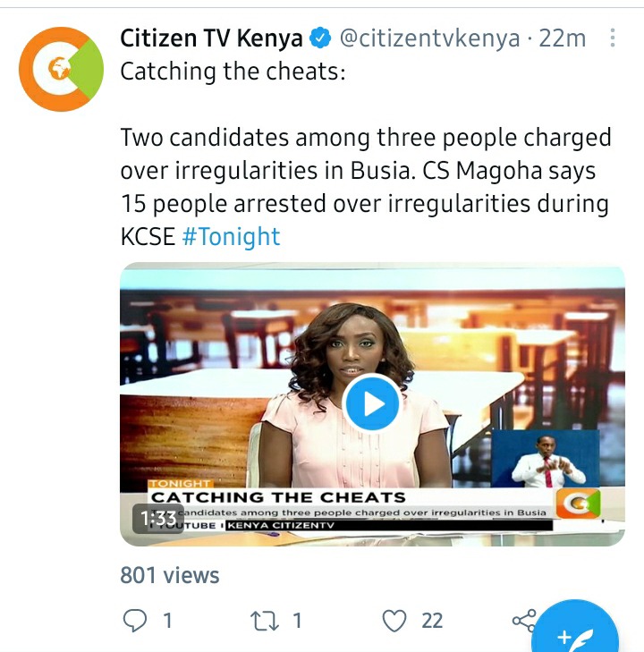Click the retweet count beside arrows
The height and width of the screenshot is (652, 644).
click(x=297, y=621)
